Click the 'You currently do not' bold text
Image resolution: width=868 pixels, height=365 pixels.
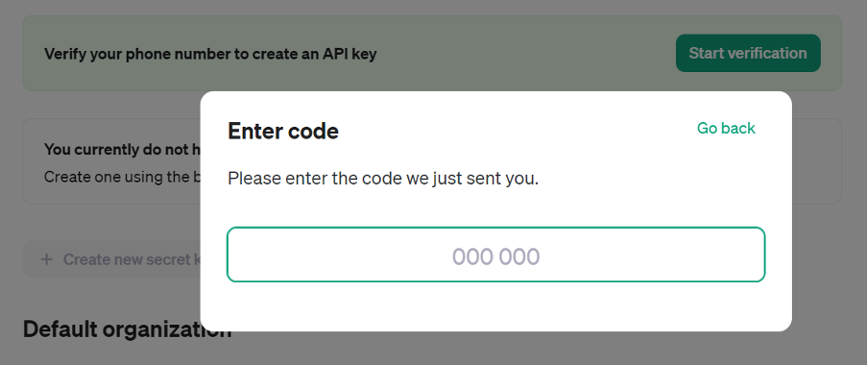122,150
